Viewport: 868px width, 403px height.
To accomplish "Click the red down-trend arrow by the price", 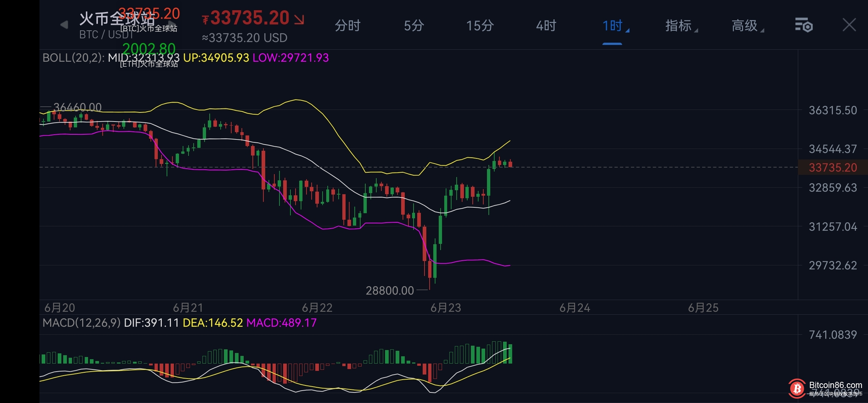I will click(x=299, y=19).
